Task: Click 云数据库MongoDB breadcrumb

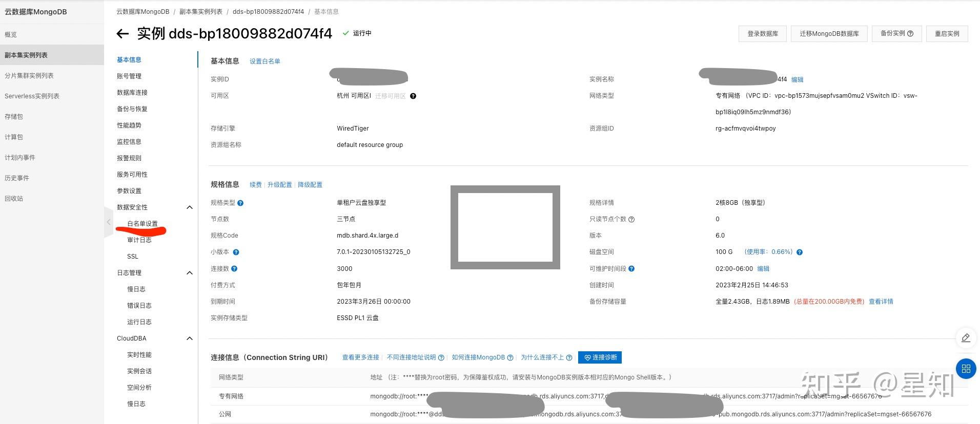Action: [x=142, y=12]
